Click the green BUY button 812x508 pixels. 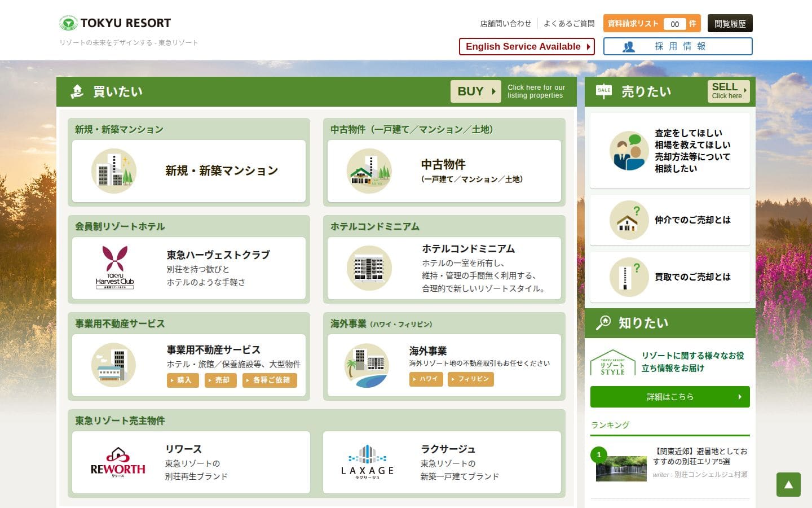tap(476, 91)
